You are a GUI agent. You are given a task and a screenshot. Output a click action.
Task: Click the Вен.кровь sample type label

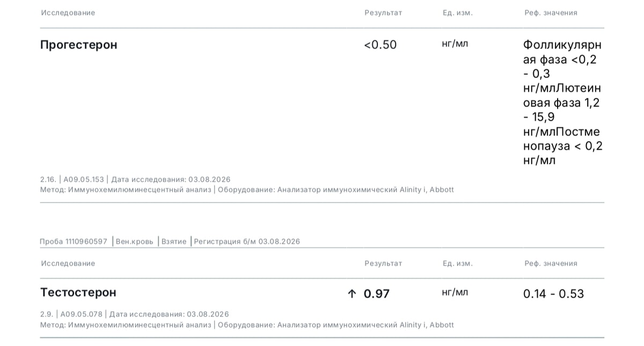(135, 242)
